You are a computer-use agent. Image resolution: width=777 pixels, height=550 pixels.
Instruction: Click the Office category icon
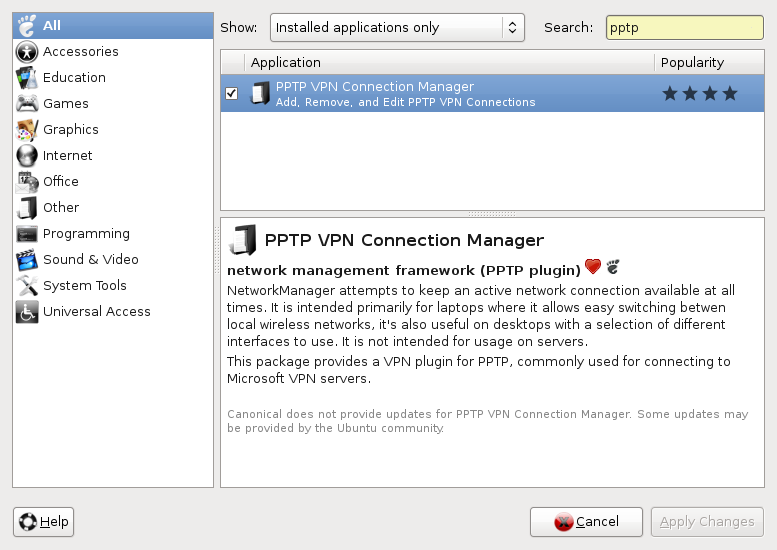point(27,182)
